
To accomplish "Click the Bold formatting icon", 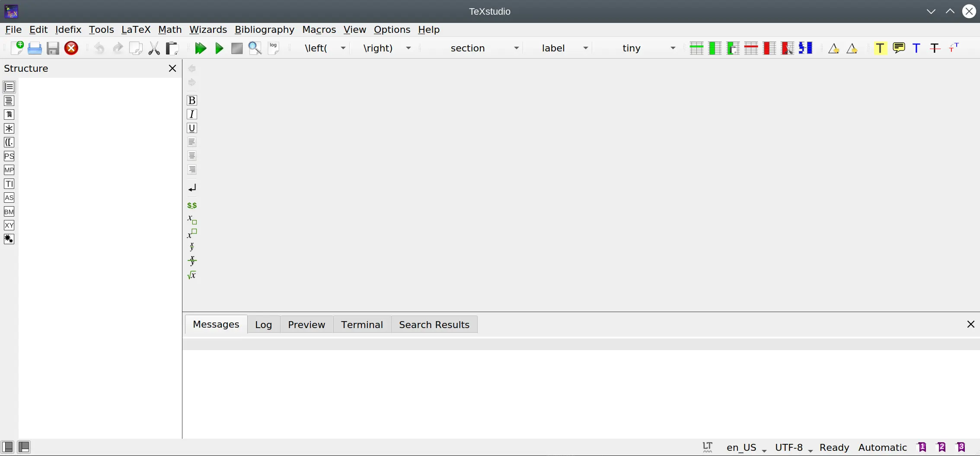I will [192, 100].
